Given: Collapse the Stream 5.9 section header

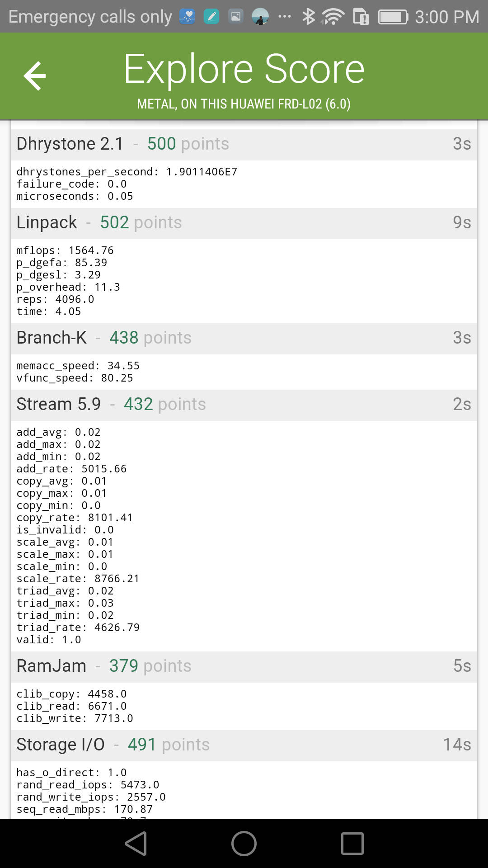Looking at the screenshot, I should point(244,405).
